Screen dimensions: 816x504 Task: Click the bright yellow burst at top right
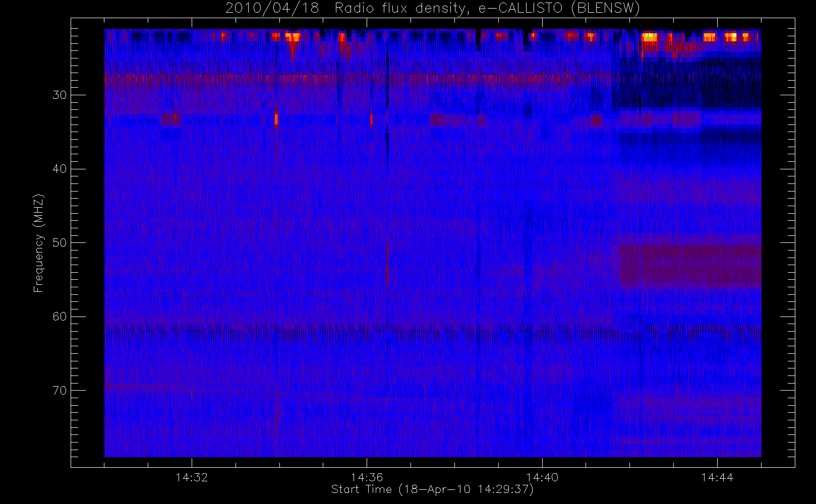point(649,37)
